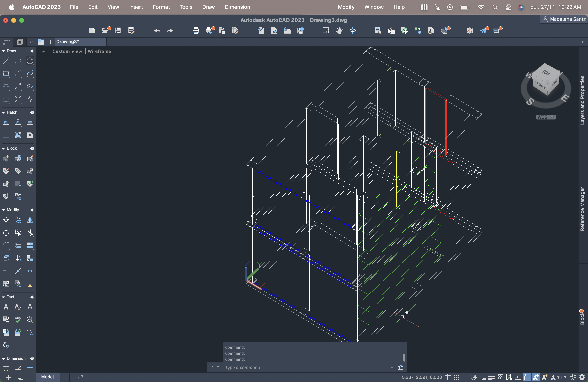This screenshot has height=382, width=588.
Task: Toggle grid display in status bar
Action: click(447, 377)
